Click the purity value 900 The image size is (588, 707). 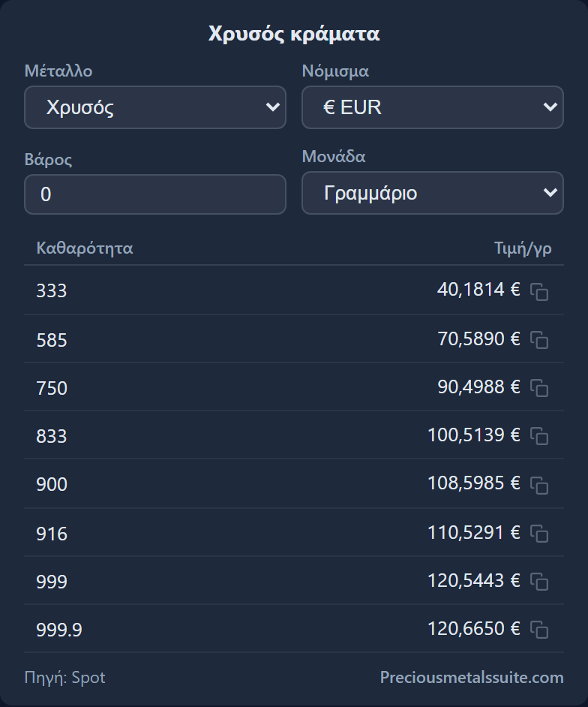point(51,484)
